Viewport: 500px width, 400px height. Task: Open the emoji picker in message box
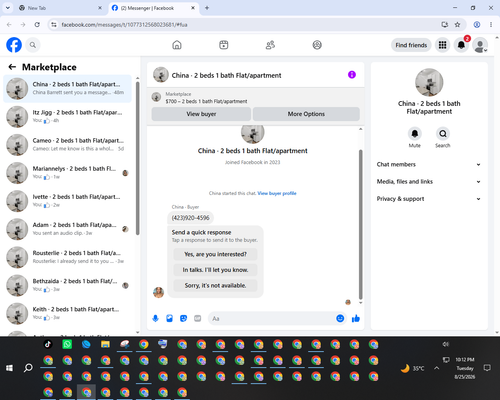pos(340,318)
